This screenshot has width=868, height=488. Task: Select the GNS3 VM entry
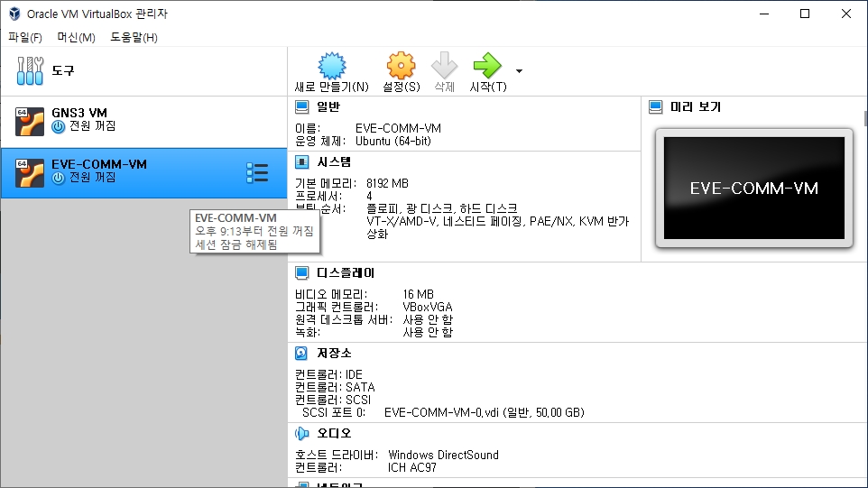tap(144, 122)
